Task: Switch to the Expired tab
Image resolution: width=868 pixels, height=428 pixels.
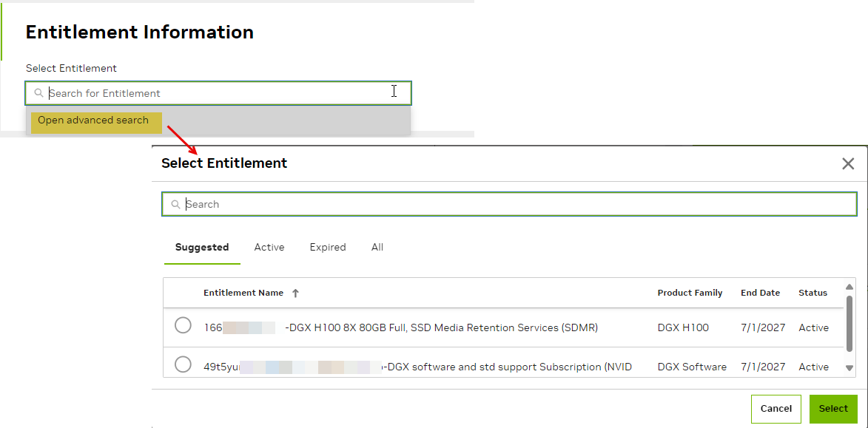Action: (328, 247)
